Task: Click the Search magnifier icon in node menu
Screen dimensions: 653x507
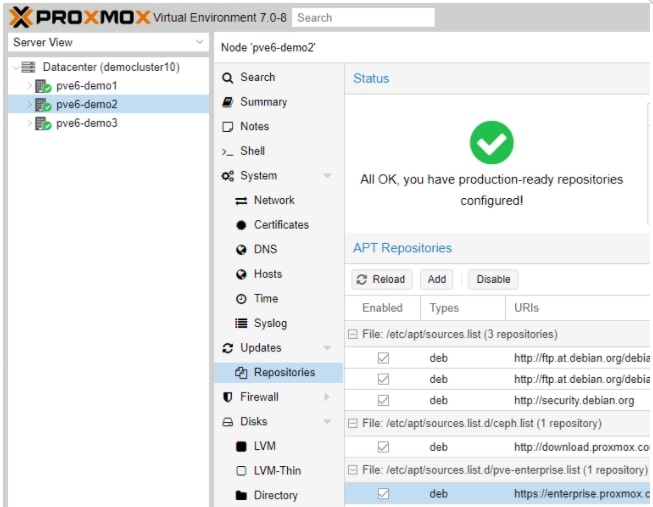Action: 227,78
